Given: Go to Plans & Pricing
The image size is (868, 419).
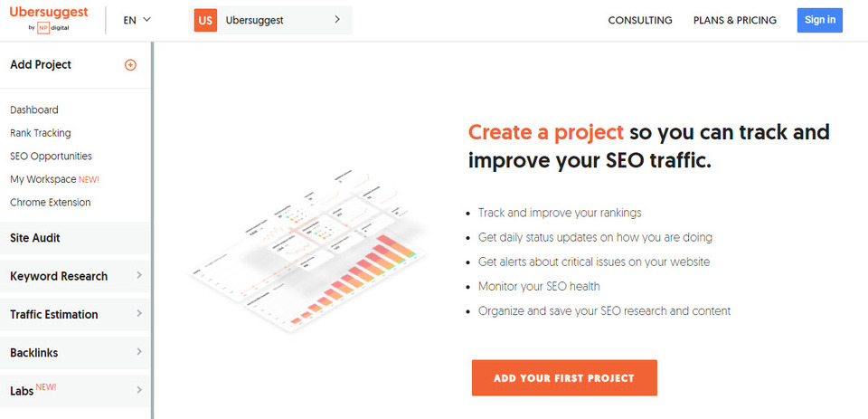Looking at the screenshot, I should [x=734, y=20].
